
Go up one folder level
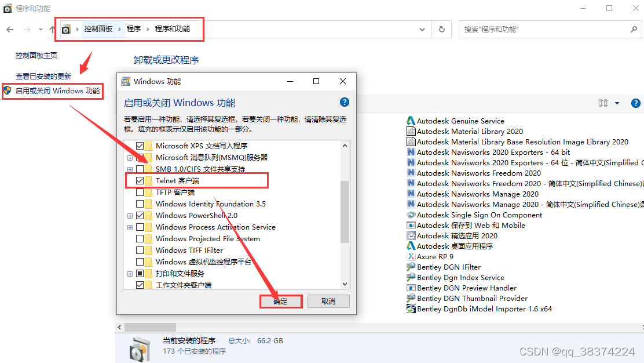(52, 29)
